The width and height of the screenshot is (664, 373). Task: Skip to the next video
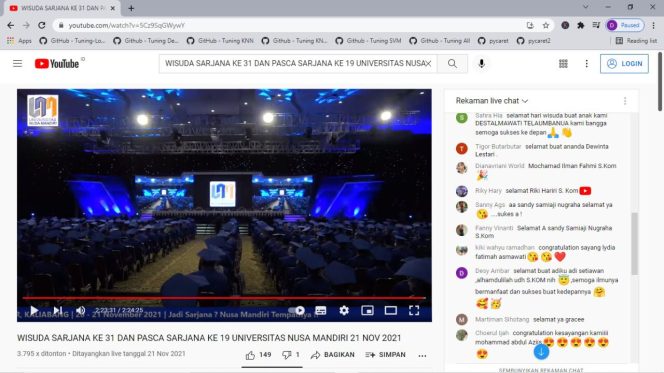click(x=58, y=310)
